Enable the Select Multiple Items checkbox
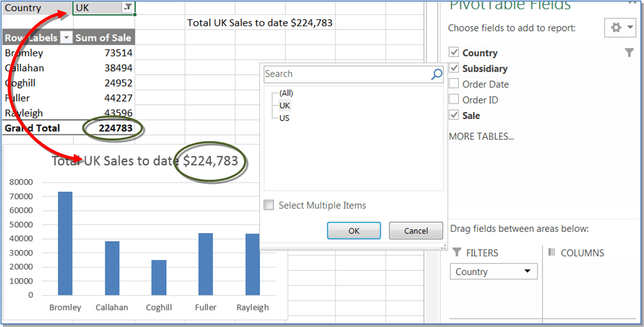644x327 pixels. 268,205
